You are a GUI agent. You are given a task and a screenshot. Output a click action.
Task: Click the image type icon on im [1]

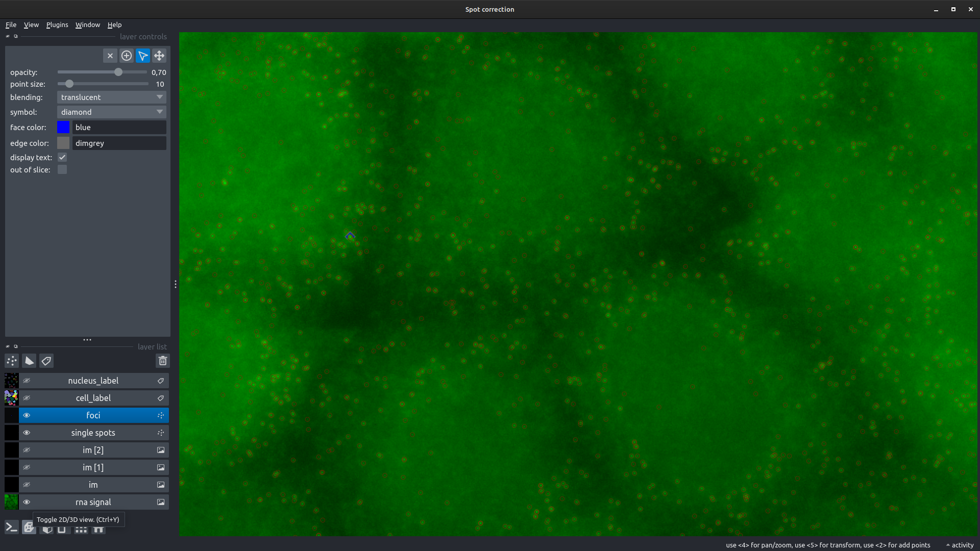pyautogui.click(x=161, y=468)
